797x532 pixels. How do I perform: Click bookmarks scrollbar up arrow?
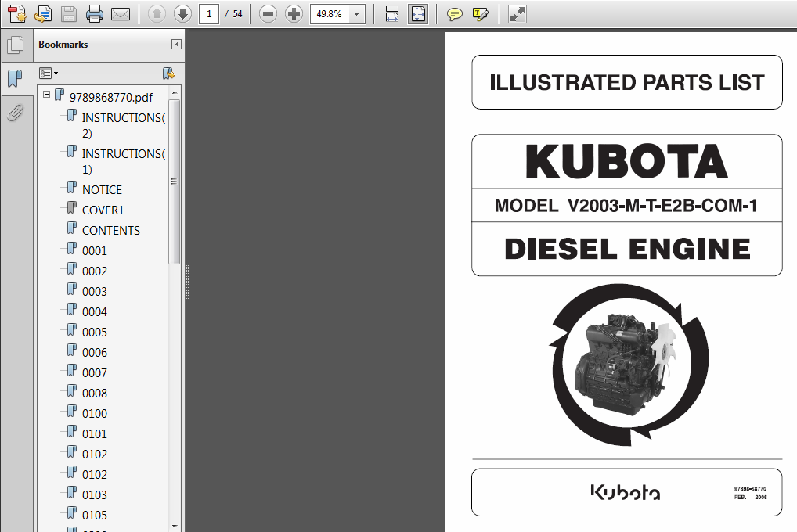coord(175,92)
